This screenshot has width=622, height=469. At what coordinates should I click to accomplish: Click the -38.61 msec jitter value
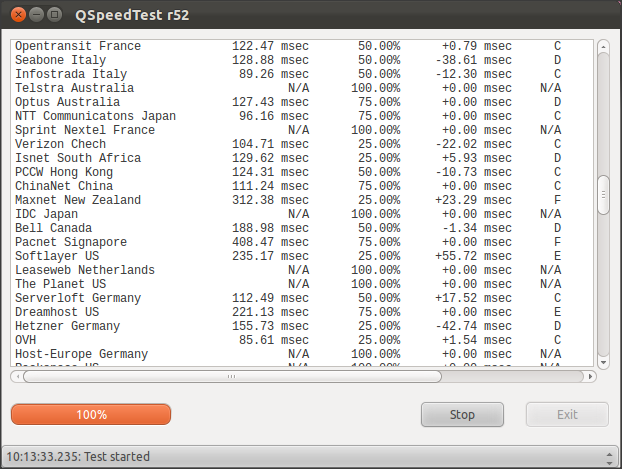coord(473,60)
